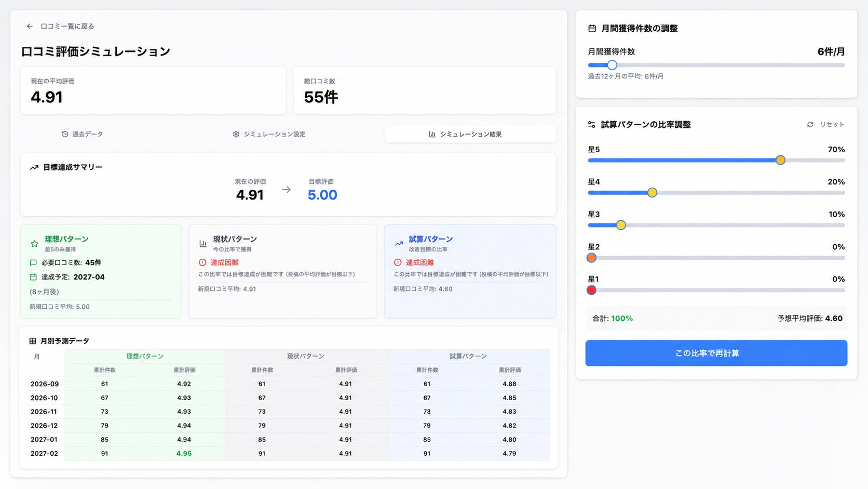Click the 星5 slider handle at 70%

[780, 160]
